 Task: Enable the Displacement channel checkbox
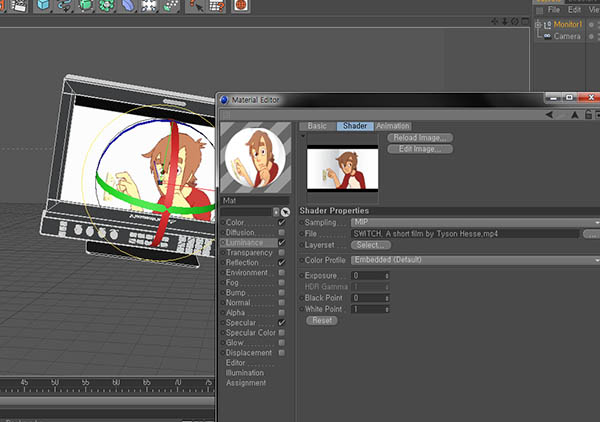(282, 353)
